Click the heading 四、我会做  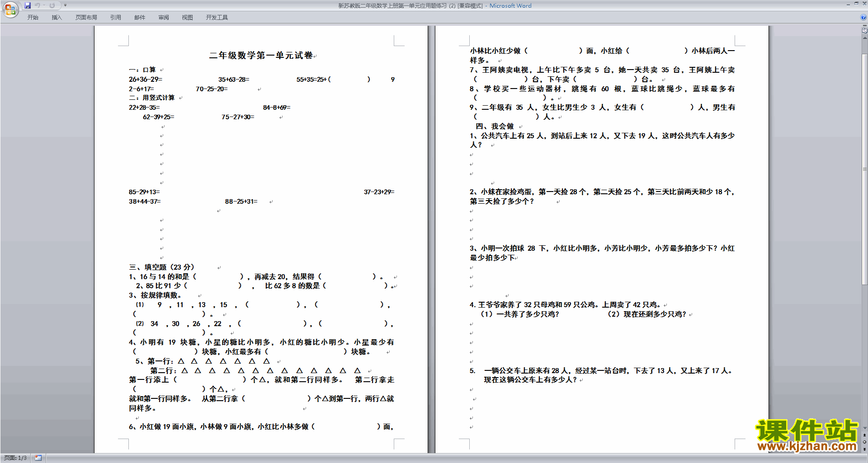495,126
